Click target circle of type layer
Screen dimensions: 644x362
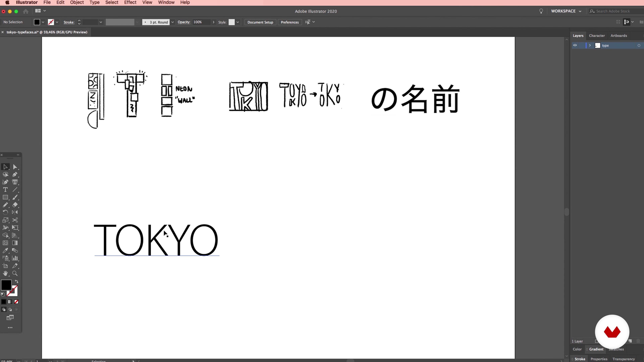pos(639,45)
